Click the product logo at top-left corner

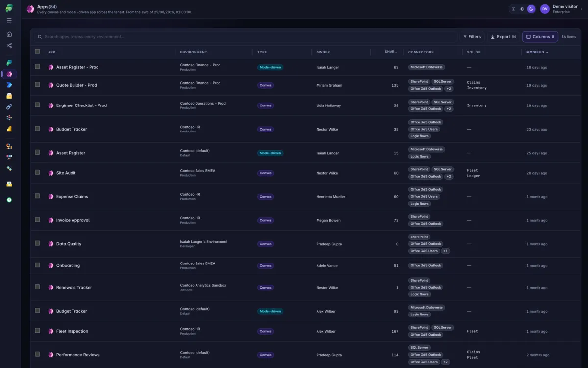(x=9, y=8)
